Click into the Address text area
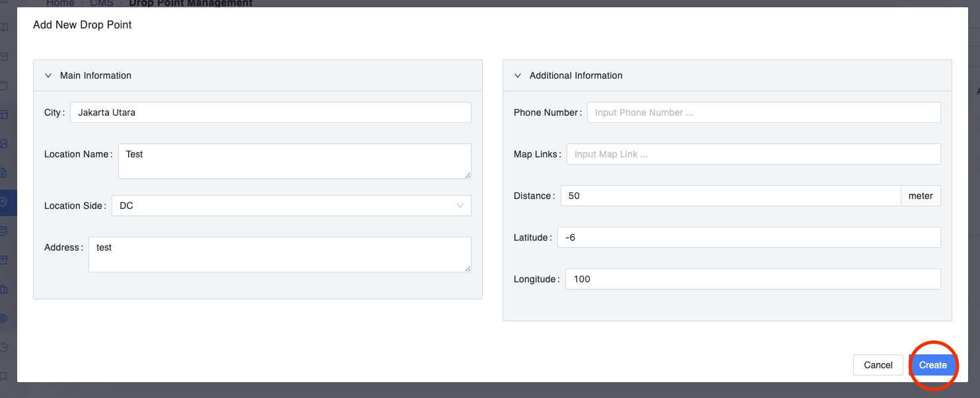The height and width of the screenshot is (398, 980). coord(279,254)
